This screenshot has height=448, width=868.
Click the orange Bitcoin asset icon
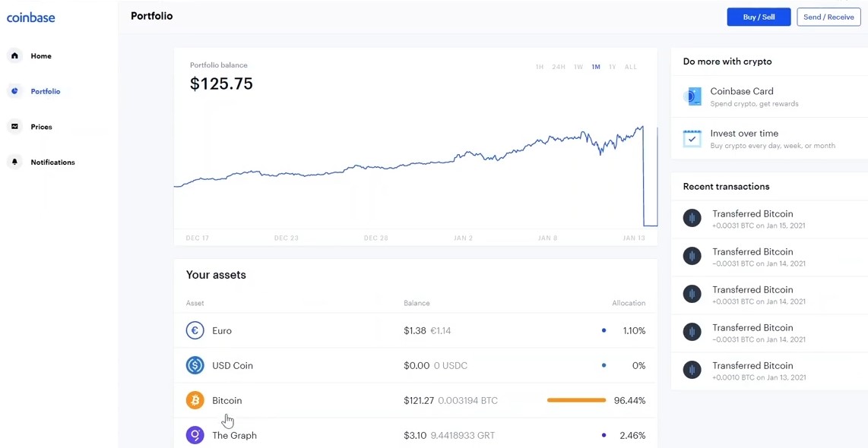pos(195,400)
